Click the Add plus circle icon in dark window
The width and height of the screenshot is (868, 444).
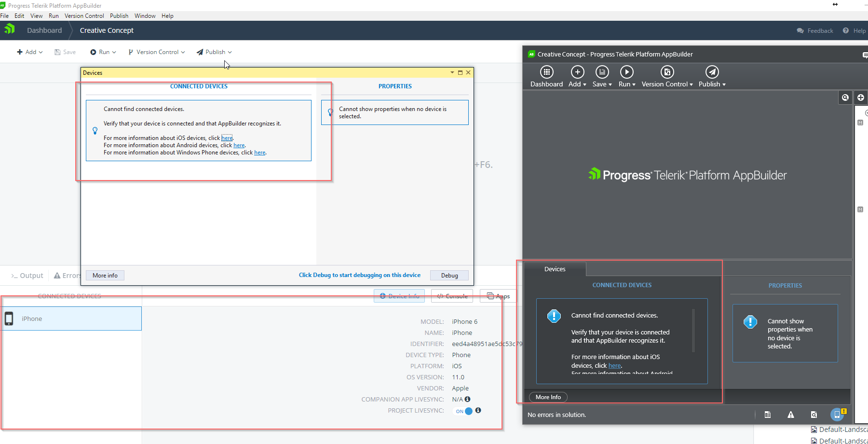[x=577, y=72]
